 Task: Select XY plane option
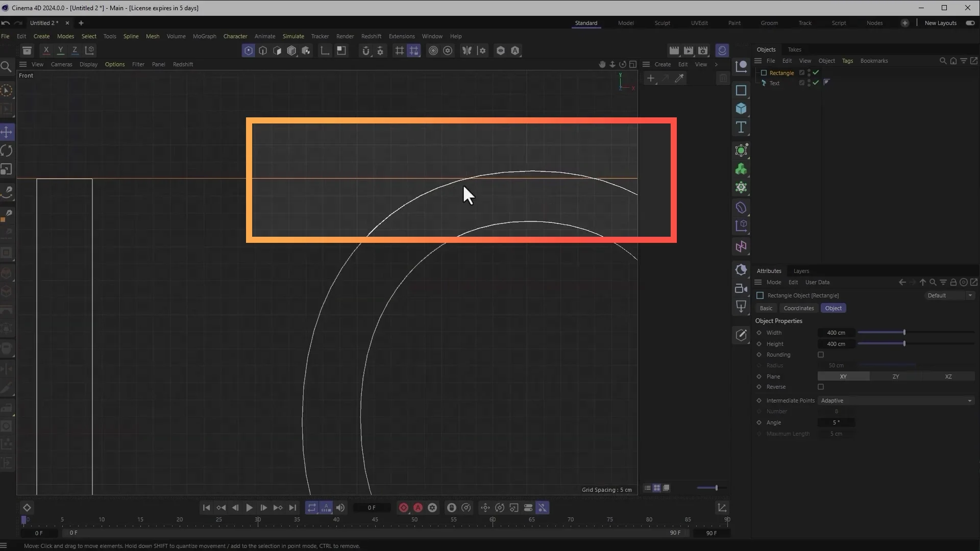pyautogui.click(x=843, y=377)
